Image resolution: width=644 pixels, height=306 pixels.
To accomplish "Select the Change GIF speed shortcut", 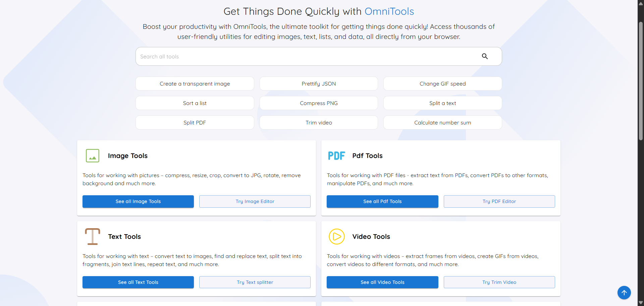I will tap(442, 84).
